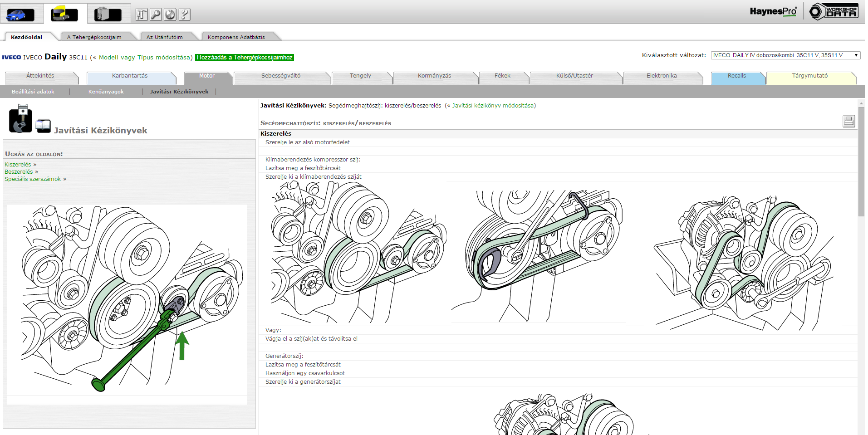Click the engine piston icon
The width and height of the screenshot is (868, 435).
pyautogui.click(x=20, y=119)
